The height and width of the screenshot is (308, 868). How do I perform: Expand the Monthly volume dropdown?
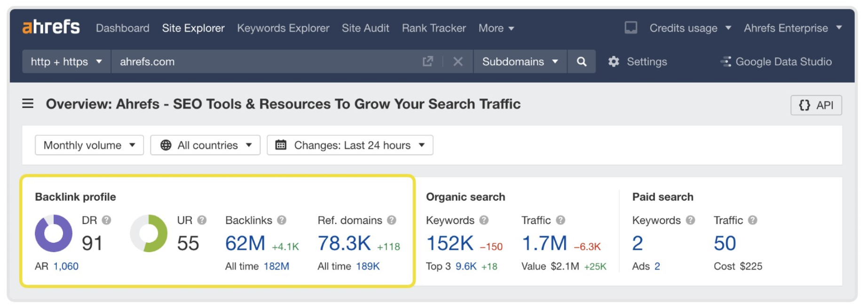tap(89, 145)
